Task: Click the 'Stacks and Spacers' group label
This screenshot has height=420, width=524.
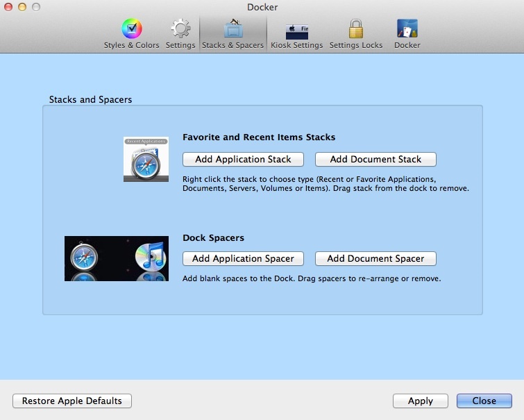Action: point(90,99)
